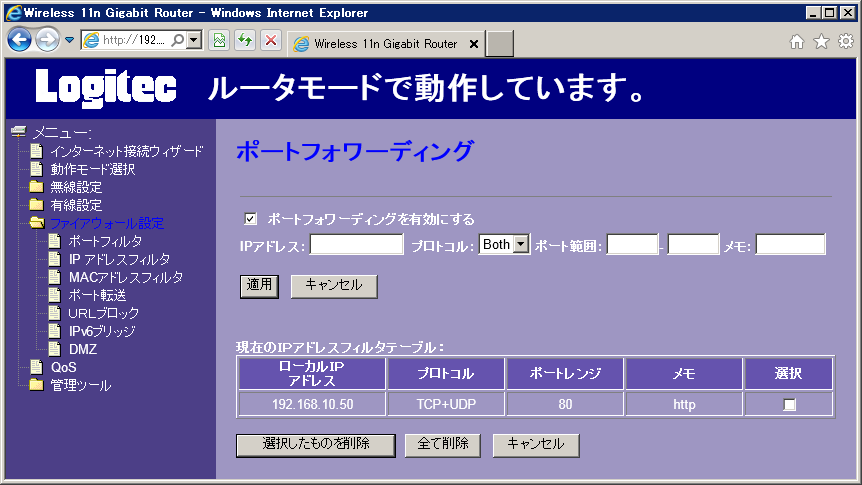
Task: Click the browser Forward arrow button
Action: pyautogui.click(x=47, y=40)
